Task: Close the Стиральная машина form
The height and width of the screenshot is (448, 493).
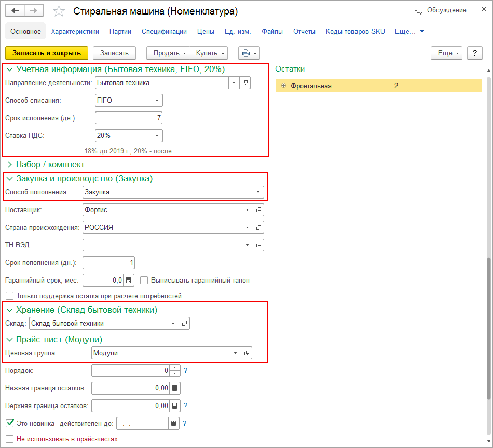Action: (484, 9)
